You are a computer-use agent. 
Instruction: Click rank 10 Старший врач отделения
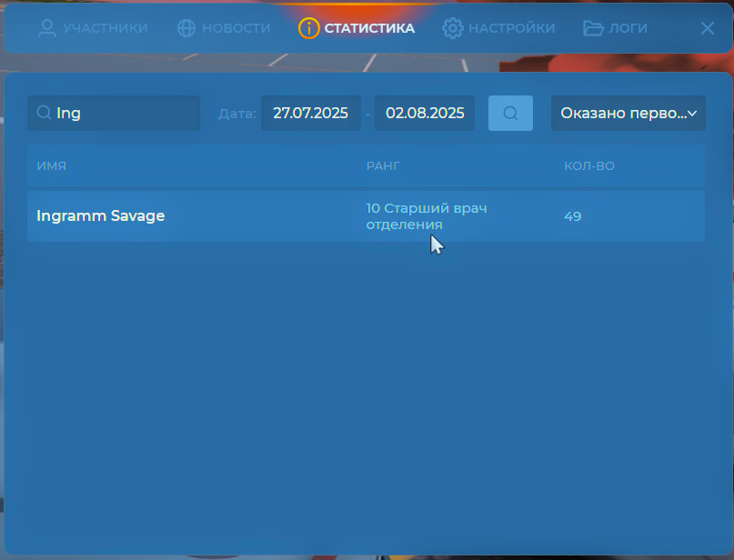[427, 216]
